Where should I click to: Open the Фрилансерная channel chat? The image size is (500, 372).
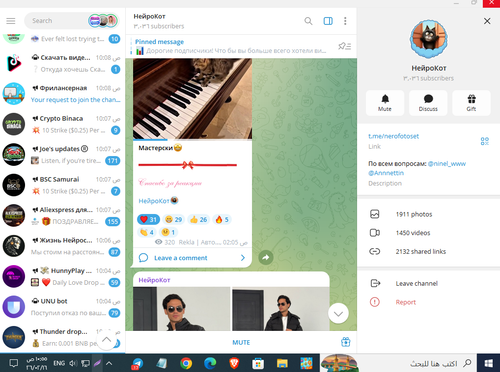62,94
